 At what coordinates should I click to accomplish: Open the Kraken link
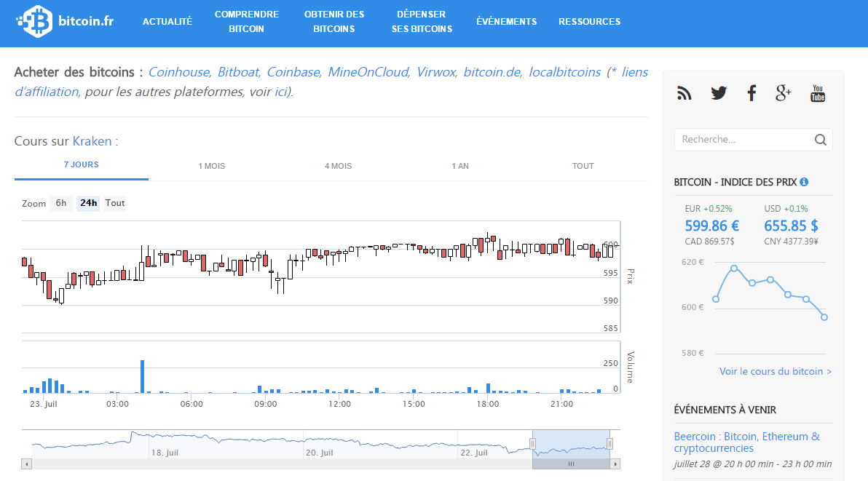[x=92, y=142]
